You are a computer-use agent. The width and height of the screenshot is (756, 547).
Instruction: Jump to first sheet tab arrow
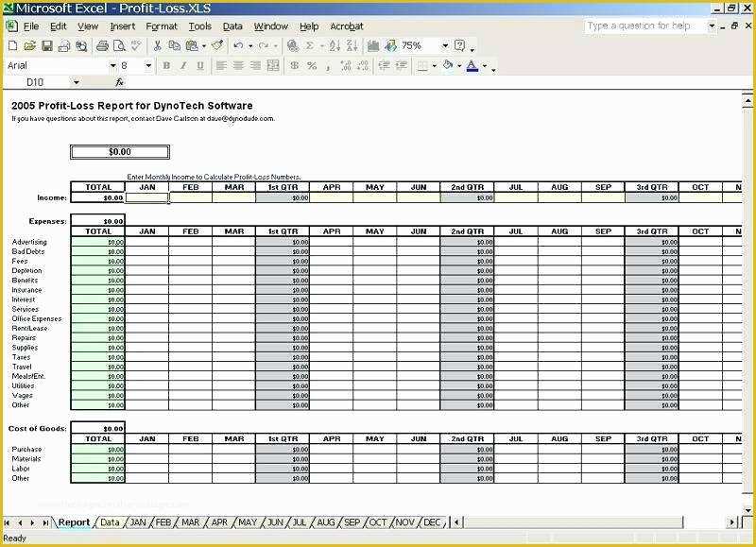8,522
